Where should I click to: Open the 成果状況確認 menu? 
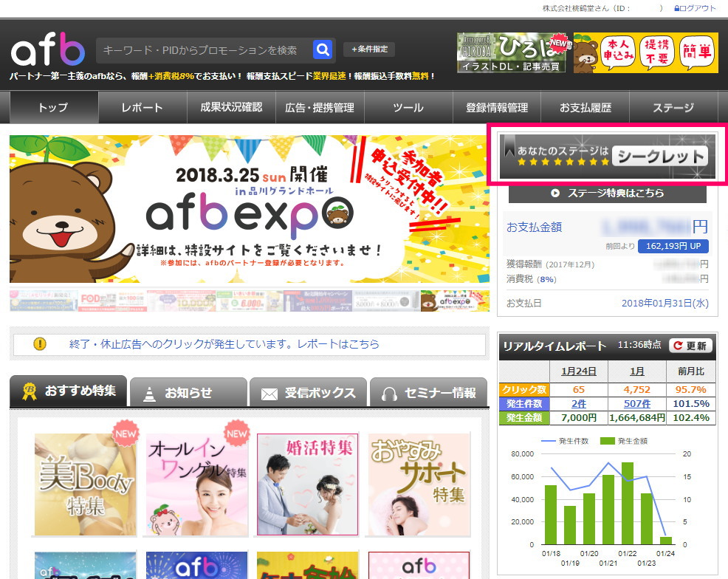(x=231, y=107)
